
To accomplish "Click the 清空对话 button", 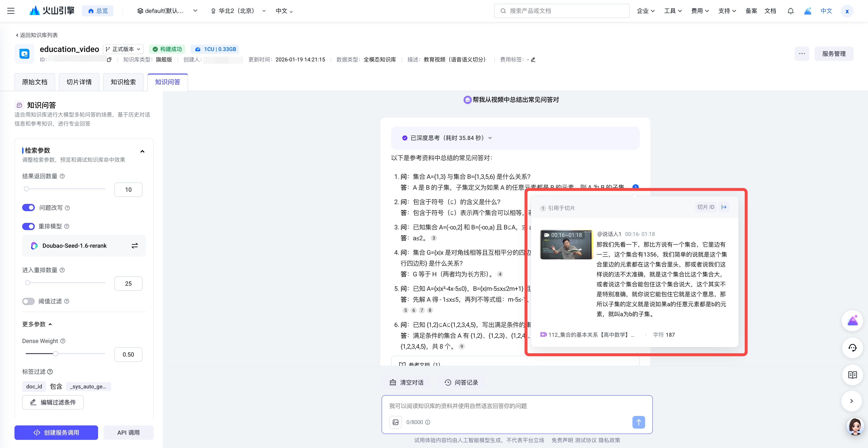I will pyautogui.click(x=407, y=382).
